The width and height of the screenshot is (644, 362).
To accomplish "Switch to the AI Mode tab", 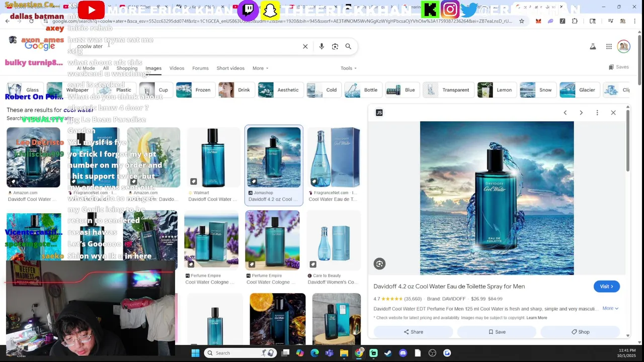I will click(x=86, y=68).
